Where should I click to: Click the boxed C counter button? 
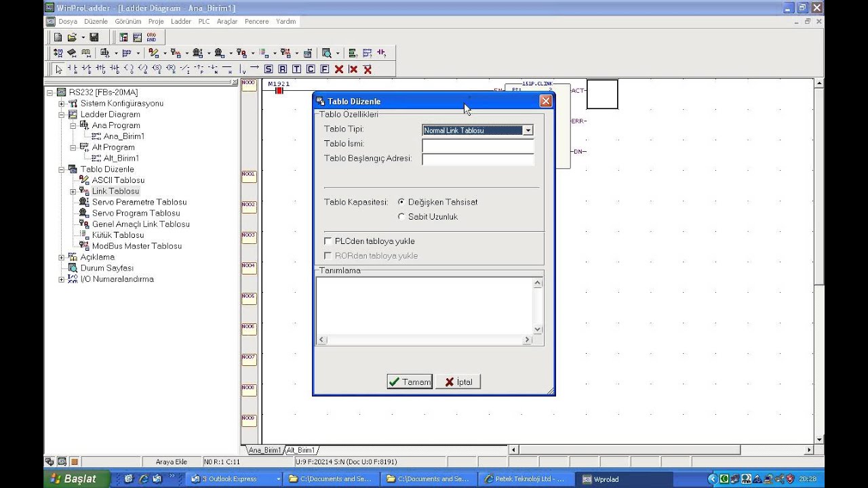pyautogui.click(x=311, y=69)
